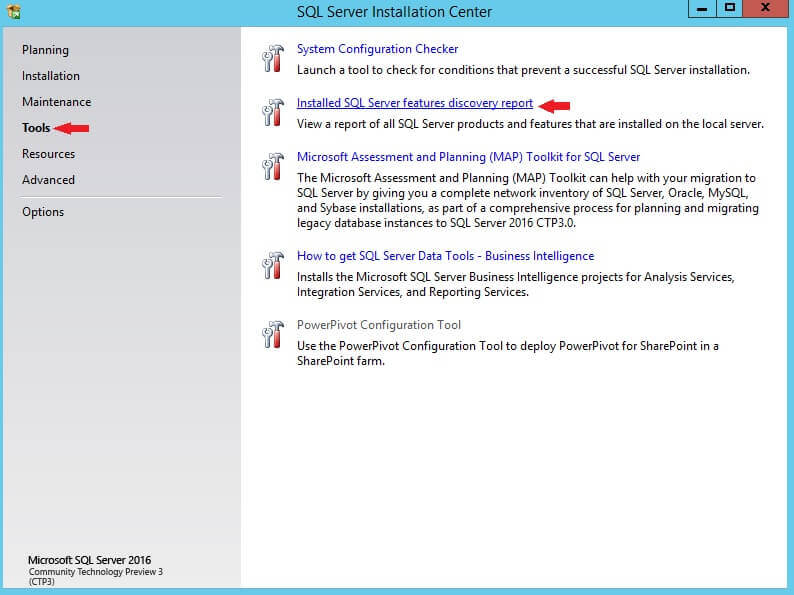Click the MAP Toolkit description paragraph
Viewport: 794px width, 595px height.
tap(528, 201)
